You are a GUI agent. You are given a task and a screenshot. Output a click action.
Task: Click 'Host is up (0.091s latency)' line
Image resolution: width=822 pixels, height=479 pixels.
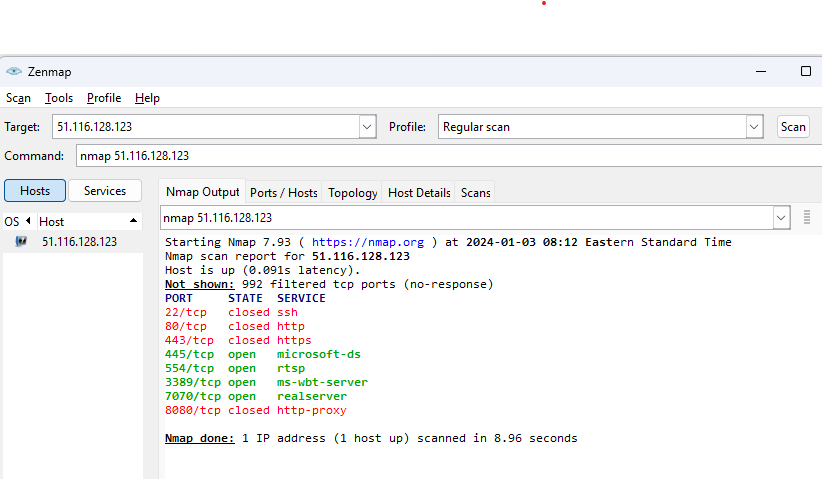pyautogui.click(x=263, y=270)
